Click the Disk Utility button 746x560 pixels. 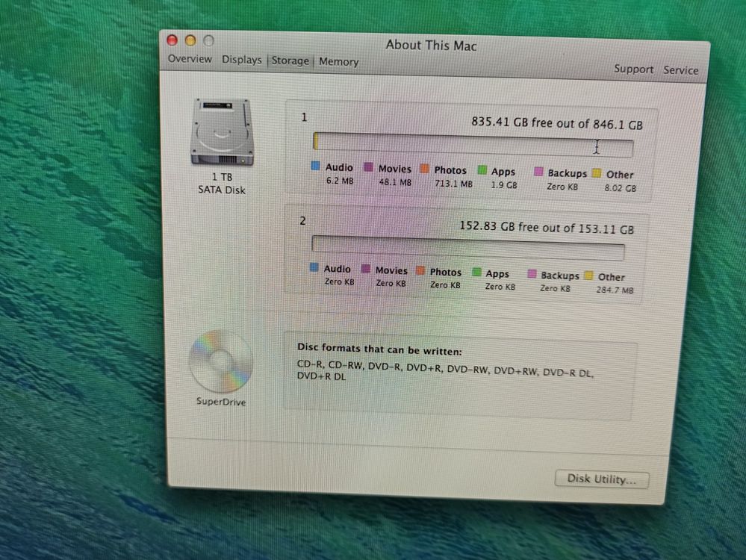tap(602, 479)
